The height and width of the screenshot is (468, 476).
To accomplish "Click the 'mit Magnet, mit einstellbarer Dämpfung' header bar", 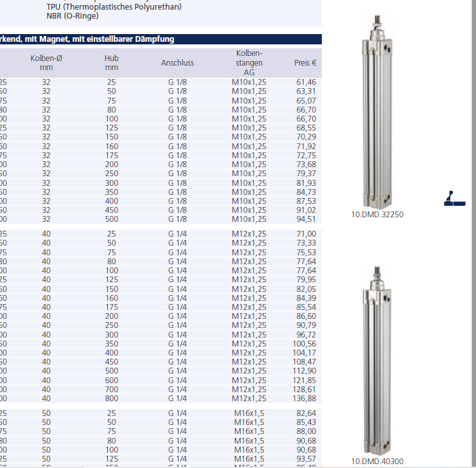I will coord(161,39).
